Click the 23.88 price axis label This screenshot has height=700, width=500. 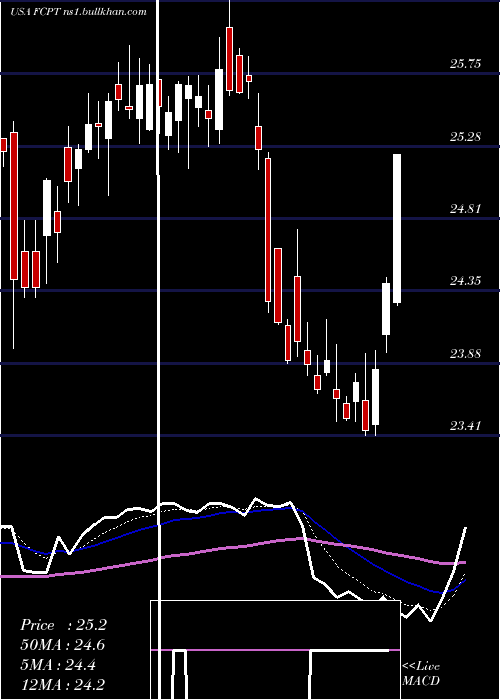coord(466,354)
